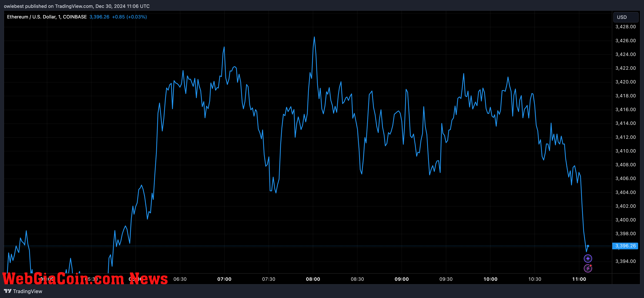Click the 06:30 time axis label
The image size is (644, 298).
click(180, 279)
